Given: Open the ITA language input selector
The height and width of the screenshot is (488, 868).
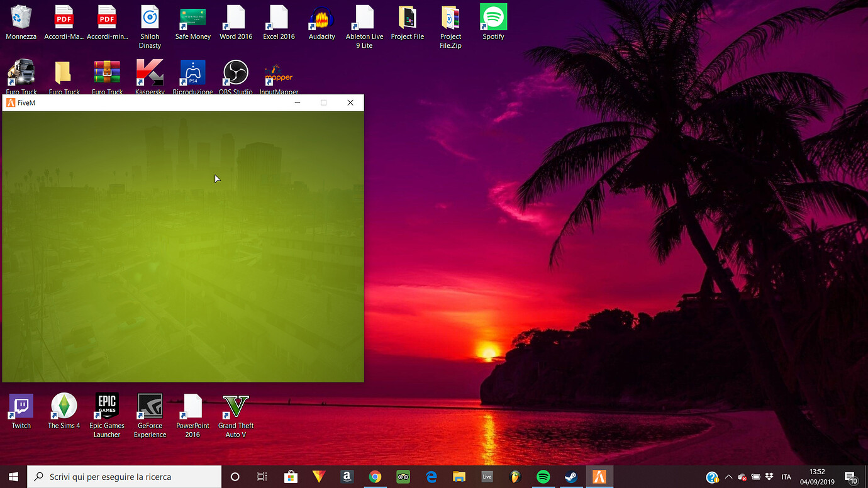Looking at the screenshot, I should pyautogui.click(x=786, y=477).
